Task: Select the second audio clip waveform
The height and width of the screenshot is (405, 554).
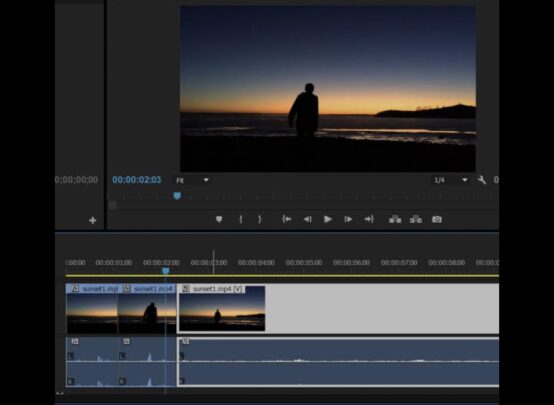Action: click(147, 362)
